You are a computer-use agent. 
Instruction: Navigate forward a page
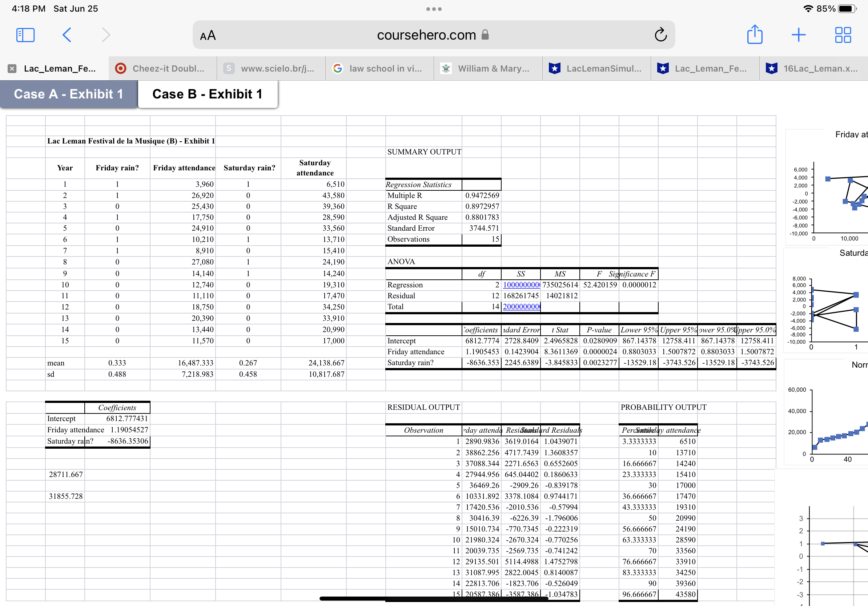[105, 35]
